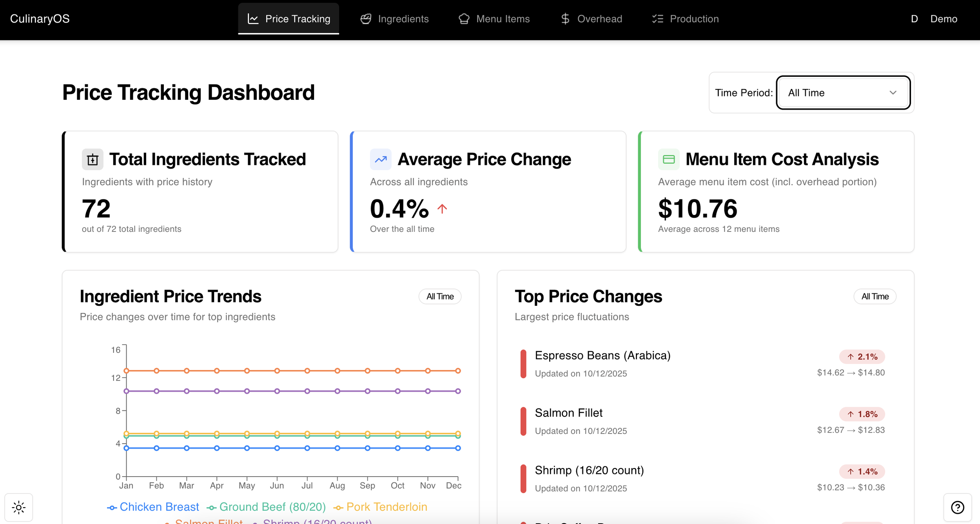Click the Price Tracking chart icon
Image resolution: width=980 pixels, height=524 pixels.
[253, 19]
